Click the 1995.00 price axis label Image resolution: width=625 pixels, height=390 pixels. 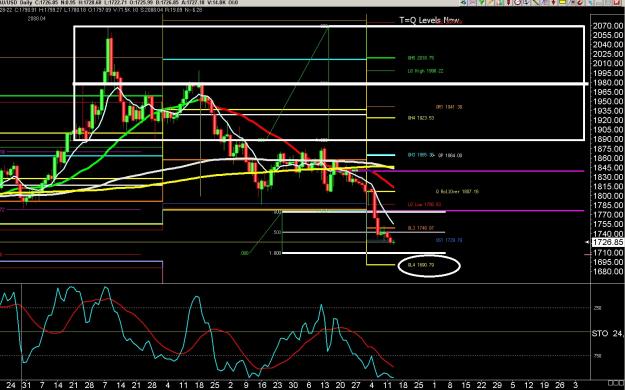pyautogui.click(x=608, y=73)
